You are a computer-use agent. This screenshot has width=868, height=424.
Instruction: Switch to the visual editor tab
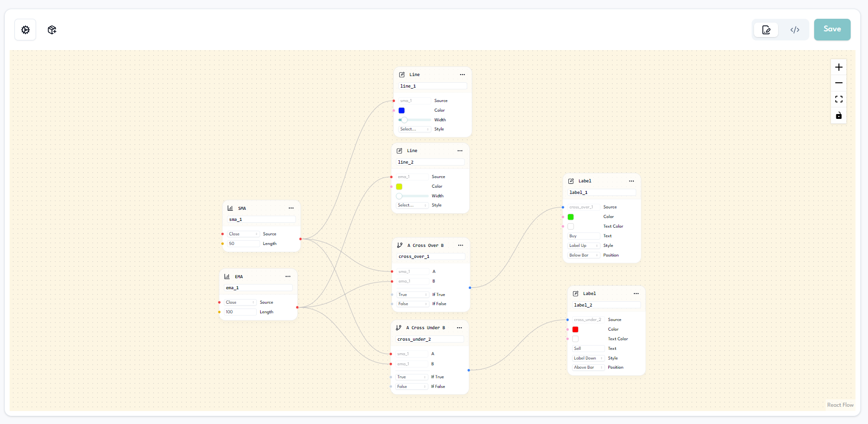(766, 30)
